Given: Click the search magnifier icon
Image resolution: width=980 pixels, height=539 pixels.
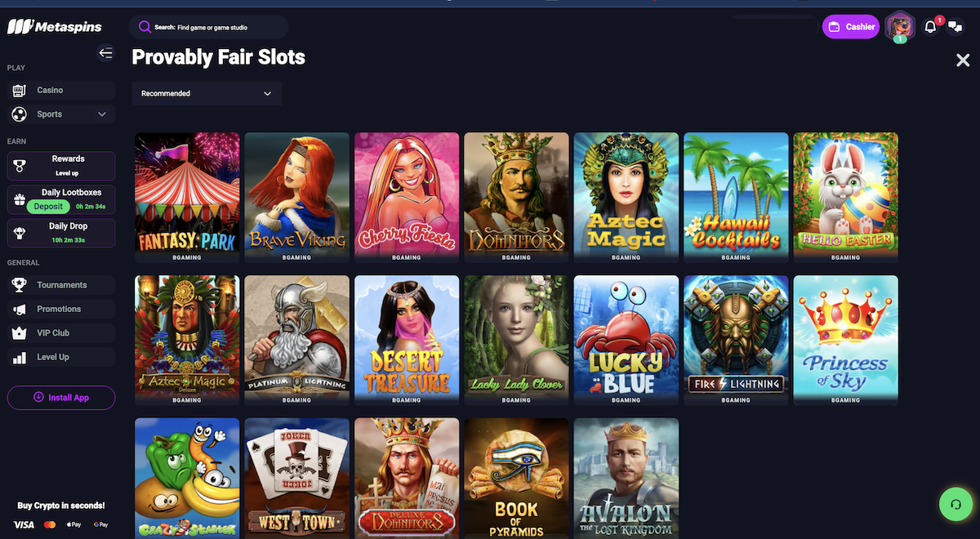Looking at the screenshot, I should click(145, 27).
